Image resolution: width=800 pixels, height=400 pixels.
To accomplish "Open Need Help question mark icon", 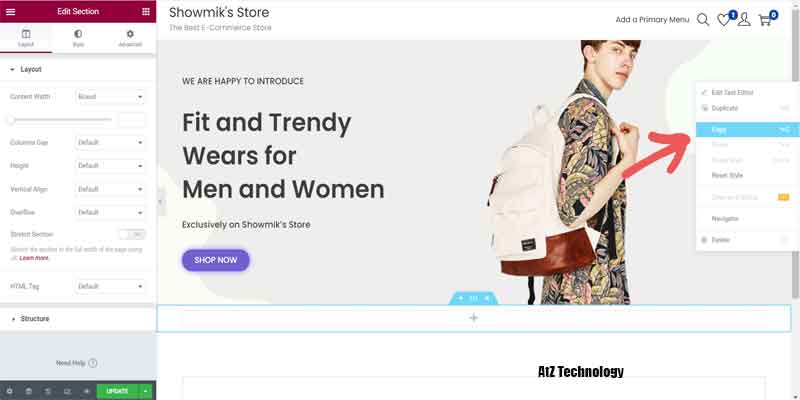I will pyautogui.click(x=93, y=363).
